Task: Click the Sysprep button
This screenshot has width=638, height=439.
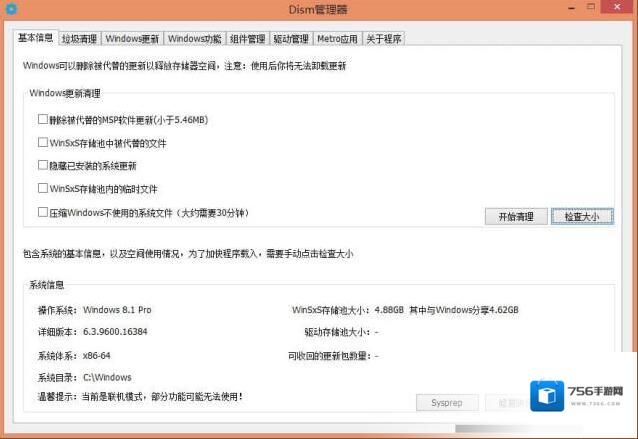Action: (446, 402)
